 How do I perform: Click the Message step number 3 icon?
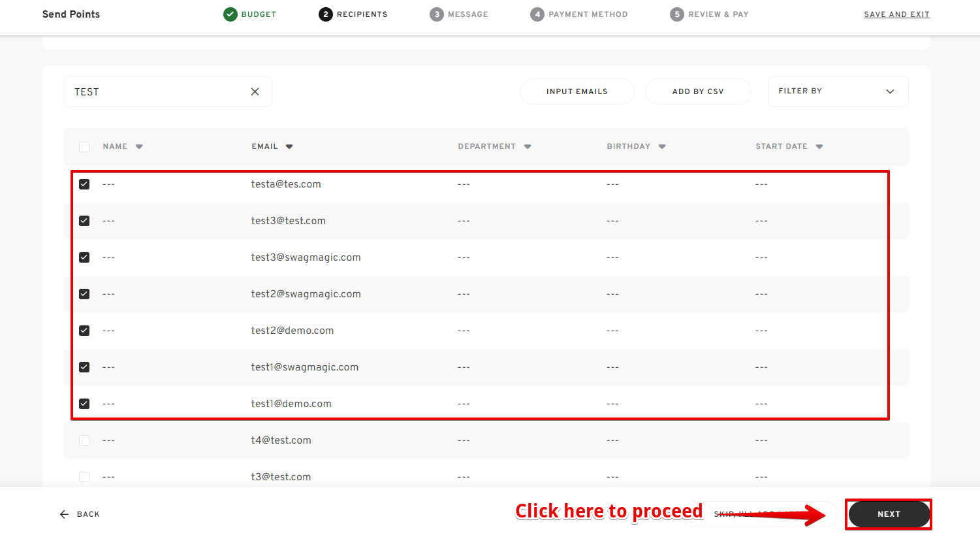(437, 14)
